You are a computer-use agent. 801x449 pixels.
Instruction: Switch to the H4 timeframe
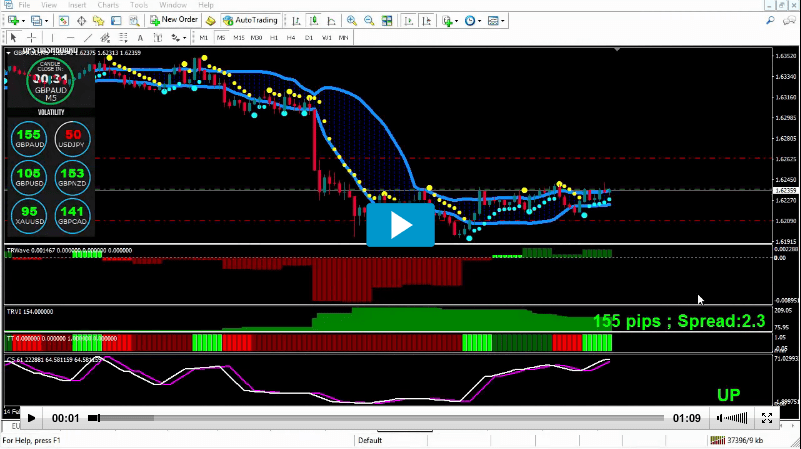[x=291, y=38]
